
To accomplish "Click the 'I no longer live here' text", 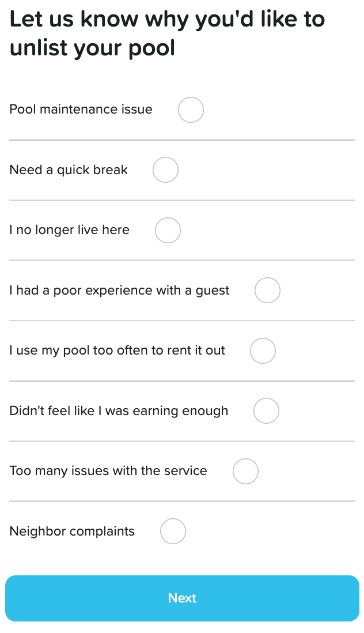I will pos(70,230).
